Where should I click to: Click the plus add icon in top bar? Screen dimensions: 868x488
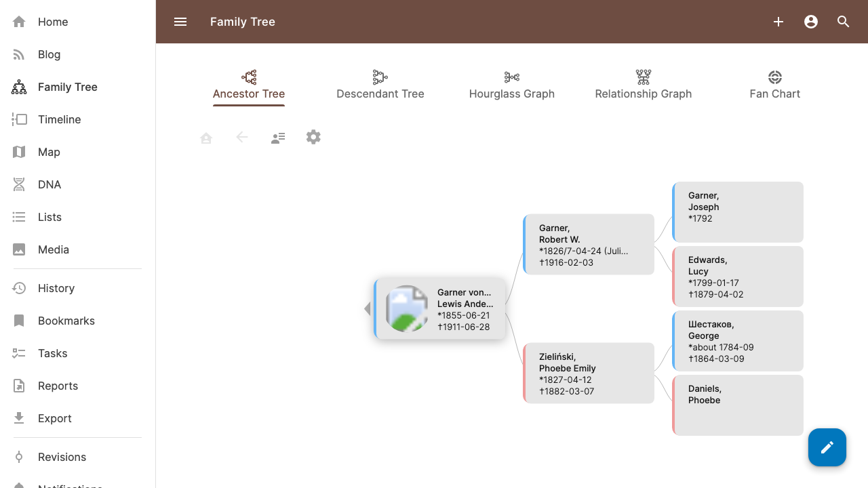[778, 22]
